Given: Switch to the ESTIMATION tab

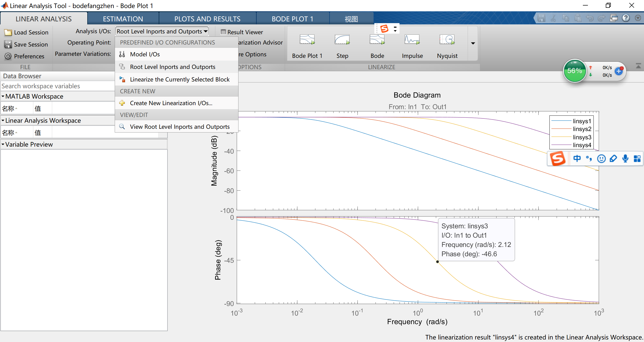Looking at the screenshot, I should coord(123,19).
